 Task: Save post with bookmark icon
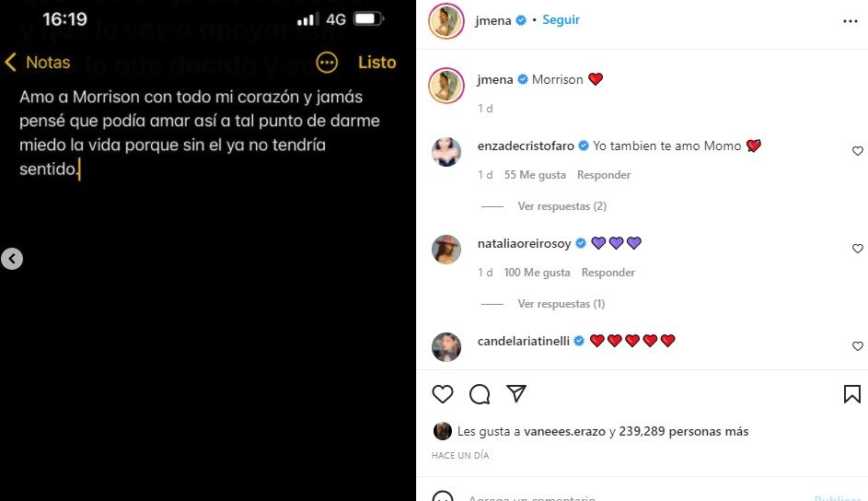852,394
